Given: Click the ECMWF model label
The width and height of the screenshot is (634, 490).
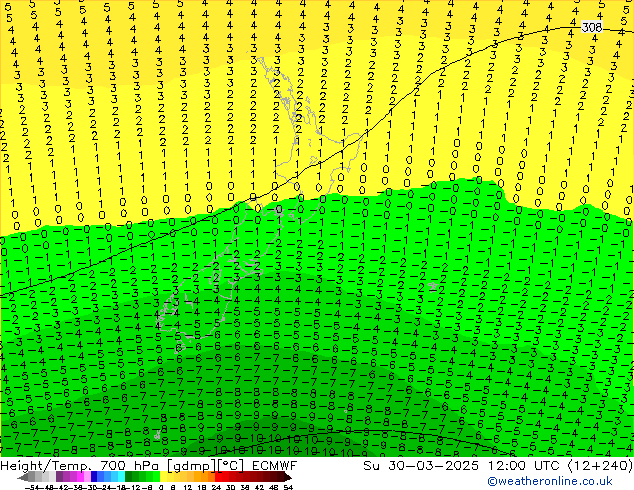Looking at the screenshot, I should tap(275, 466).
